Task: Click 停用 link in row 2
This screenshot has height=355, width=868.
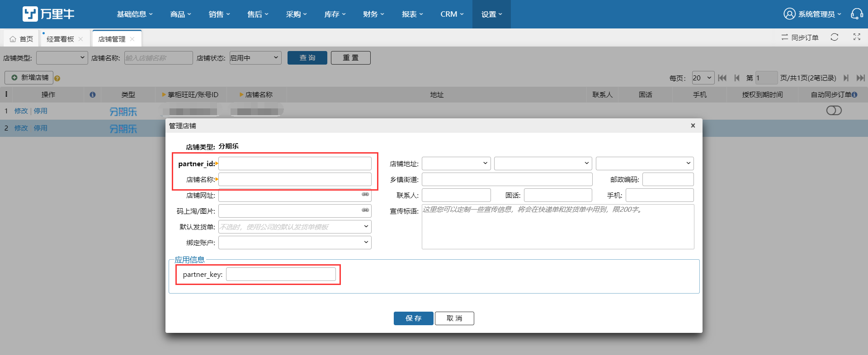Action: 41,128
